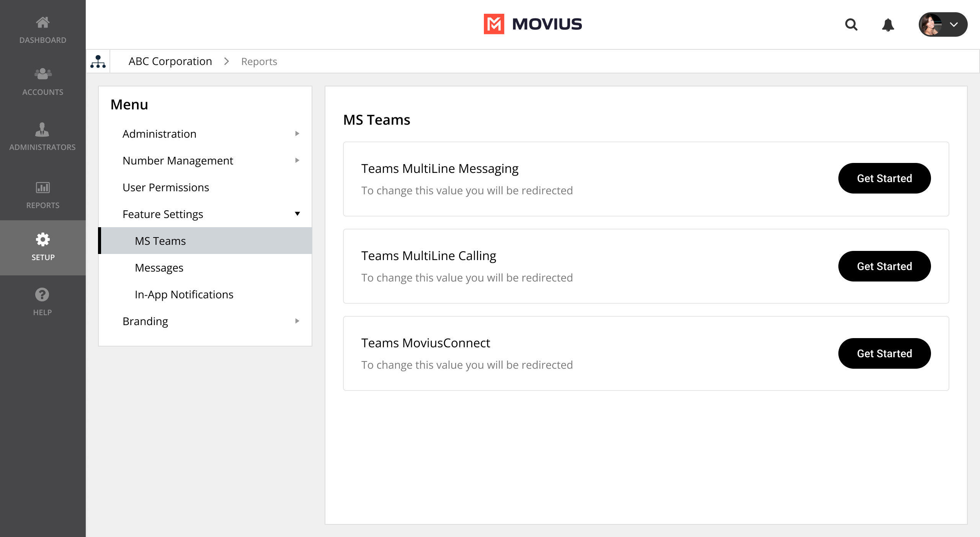Open the notifications bell
Screen dimensions: 980x537
888,24
